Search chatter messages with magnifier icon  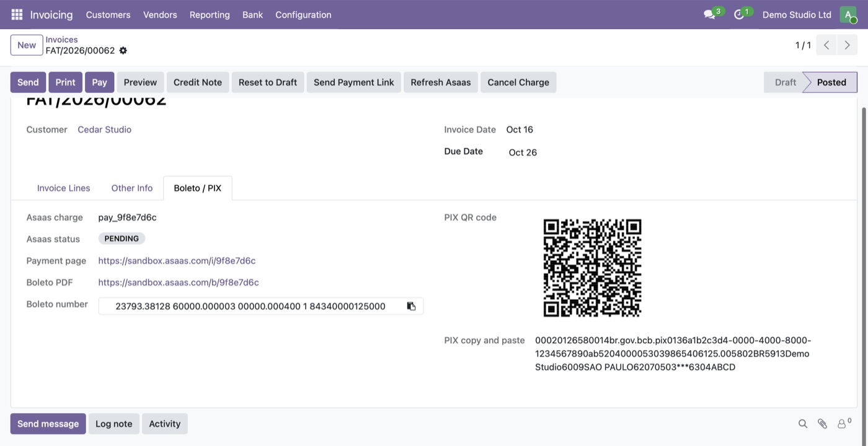tap(803, 424)
